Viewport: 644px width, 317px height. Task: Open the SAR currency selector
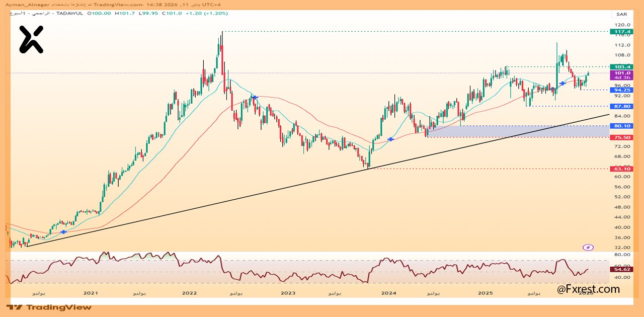621,14
